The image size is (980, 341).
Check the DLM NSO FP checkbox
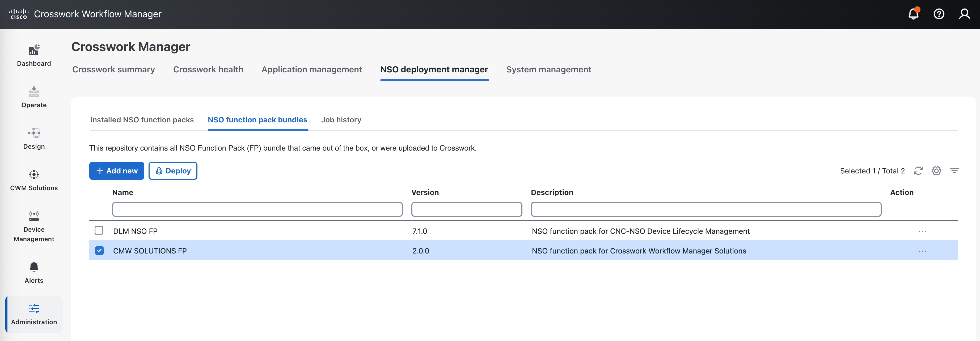pyautogui.click(x=99, y=231)
